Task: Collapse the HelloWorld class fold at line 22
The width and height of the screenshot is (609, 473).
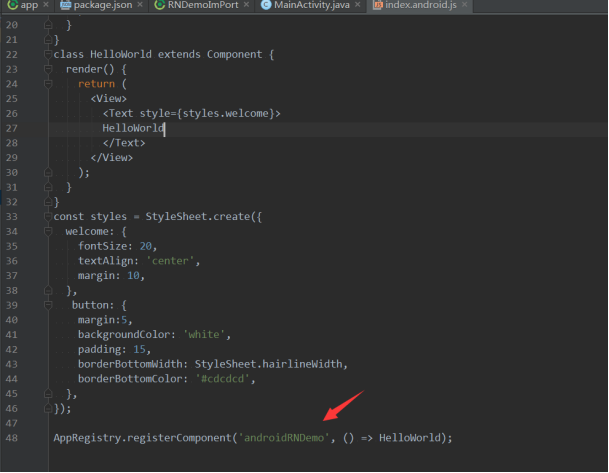Action: 48,54
